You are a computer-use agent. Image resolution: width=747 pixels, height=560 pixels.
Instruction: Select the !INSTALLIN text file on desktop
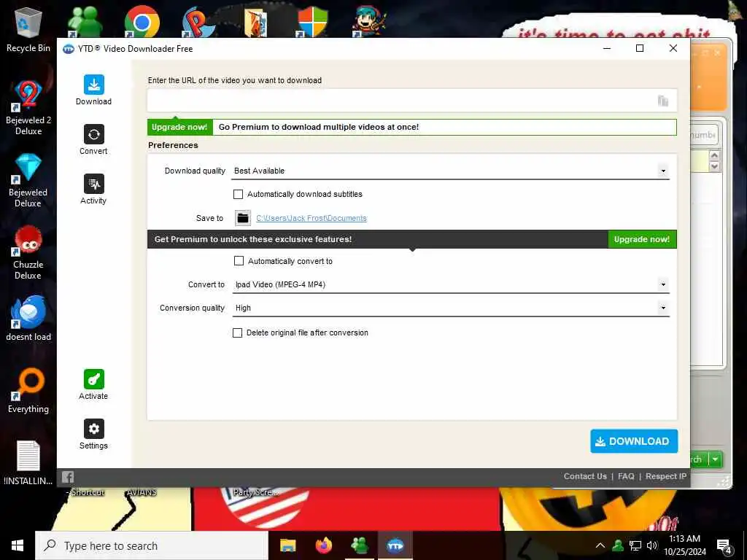pos(28,462)
